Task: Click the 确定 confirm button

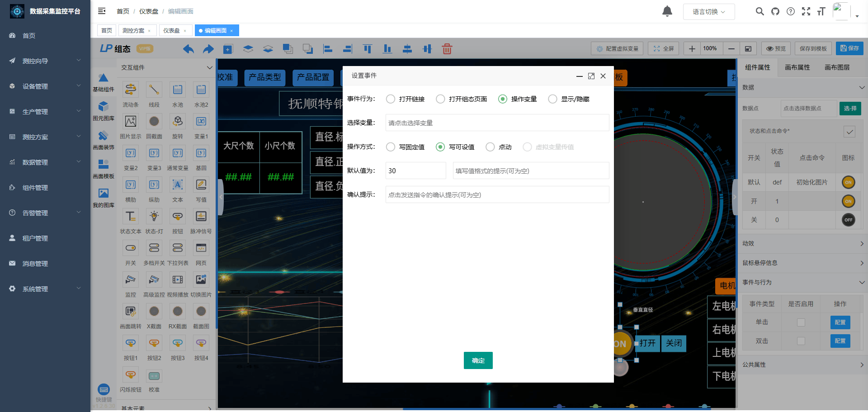Action: coord(478,360)
